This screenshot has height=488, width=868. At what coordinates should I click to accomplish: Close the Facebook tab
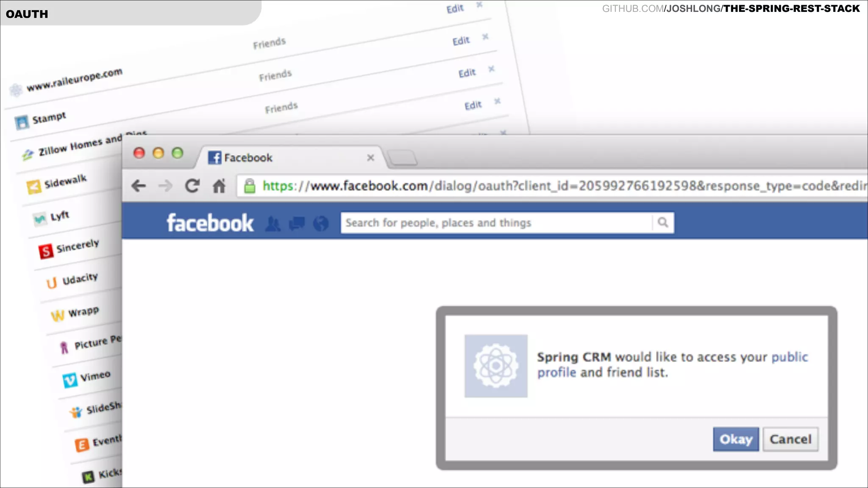point(370,158)
